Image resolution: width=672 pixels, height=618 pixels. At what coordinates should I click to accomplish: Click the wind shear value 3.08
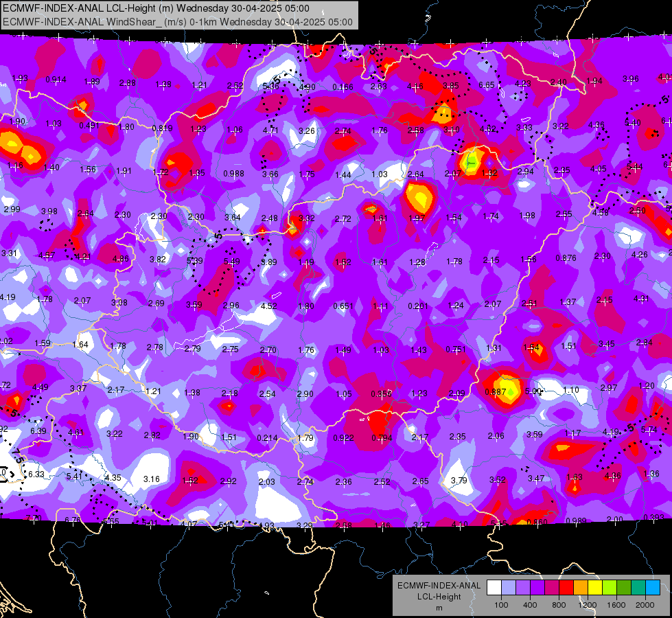(x=119, y=303)
